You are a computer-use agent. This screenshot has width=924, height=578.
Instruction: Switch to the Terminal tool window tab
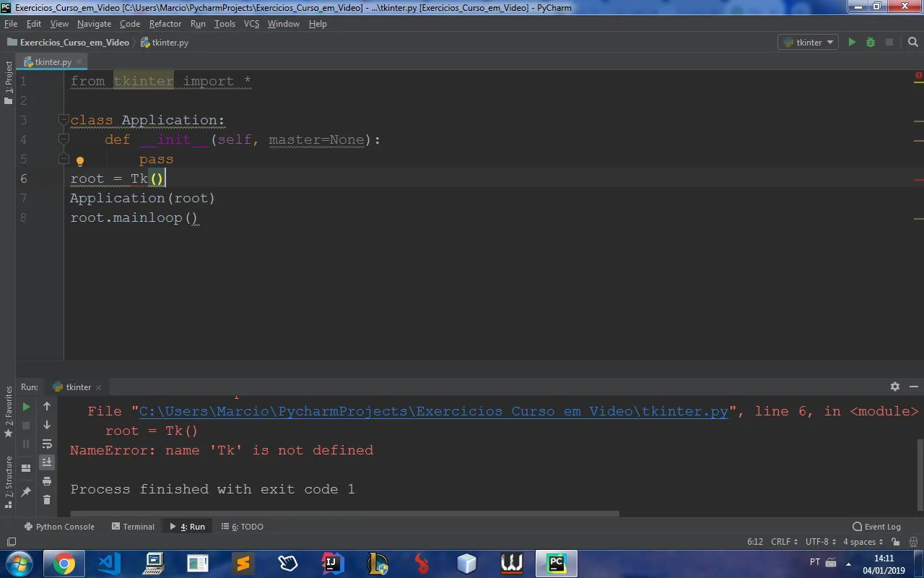[x=134, y=527]
